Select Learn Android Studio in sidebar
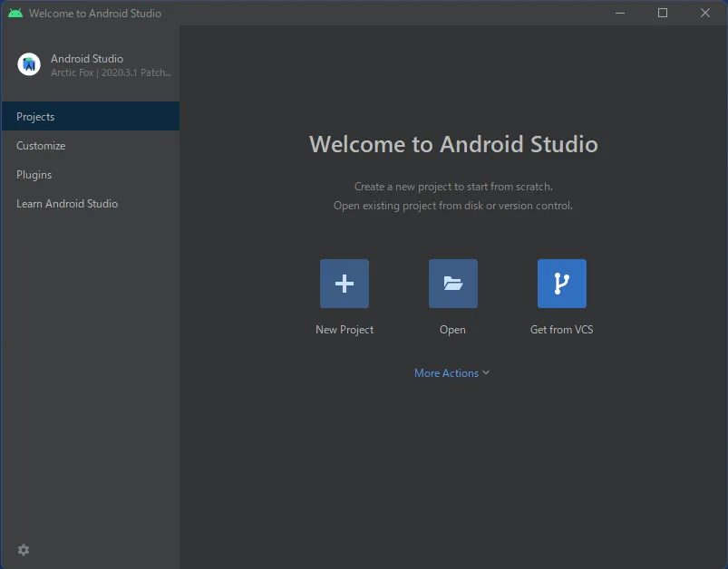Viewport: 728px width, 569px height. coord(67,204)
